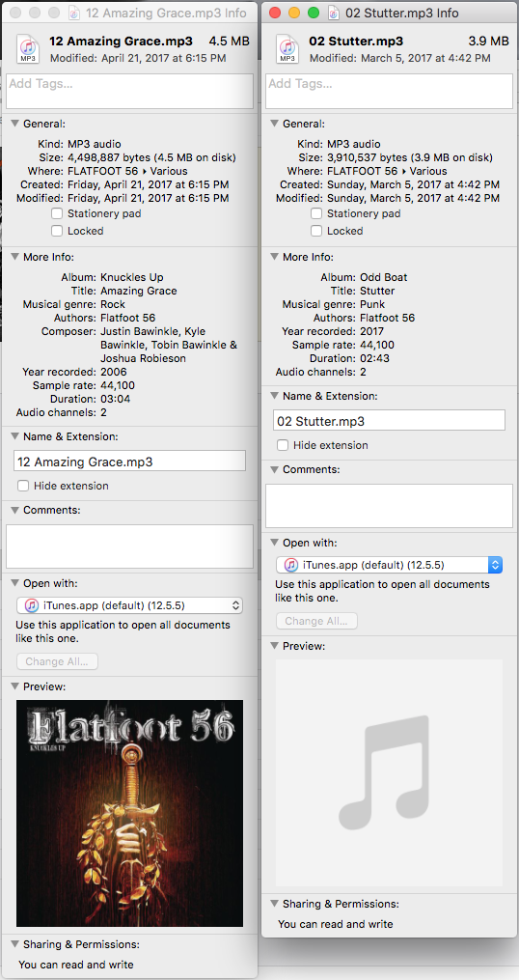Close the 02 Stutter.mp3 Info window
Image resolution: width=519 pixels, height=980 pixels.
pos(276,13)
